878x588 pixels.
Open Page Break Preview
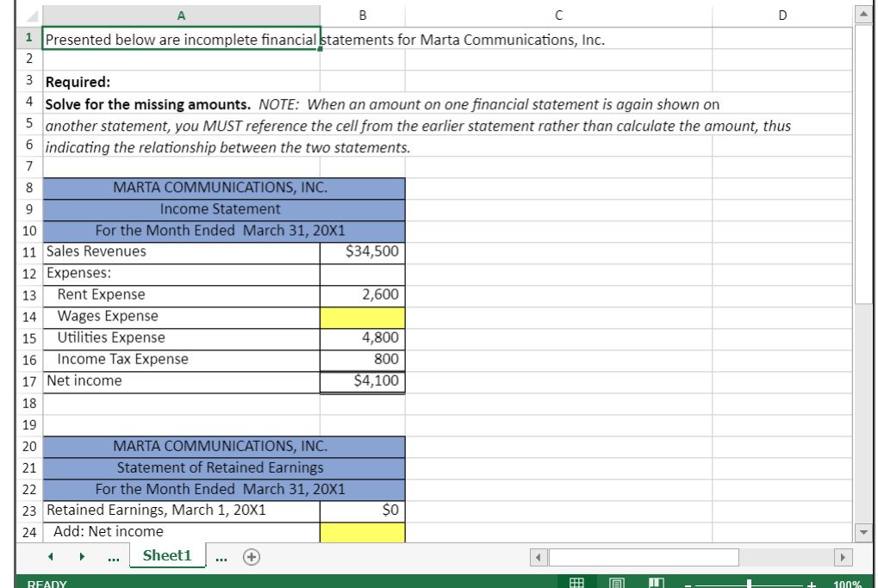tap(657, 582)
